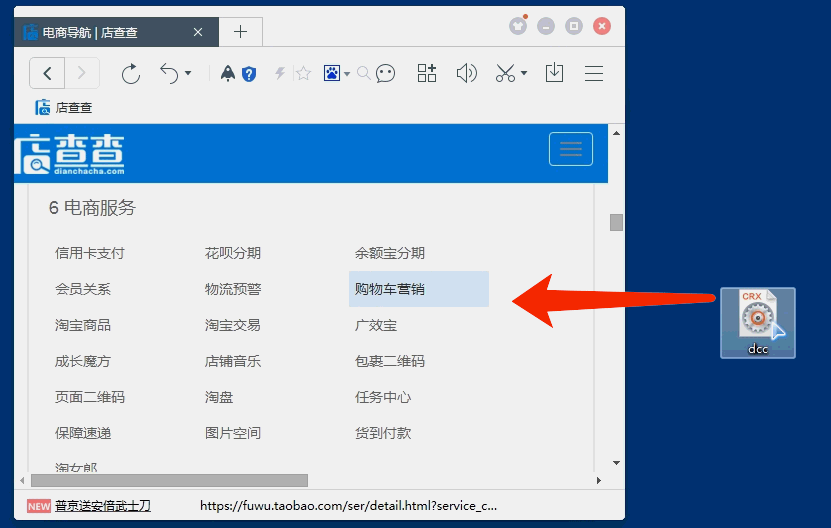831x528 pixels.
Task: Maximize the browser window
Action: 574,26
